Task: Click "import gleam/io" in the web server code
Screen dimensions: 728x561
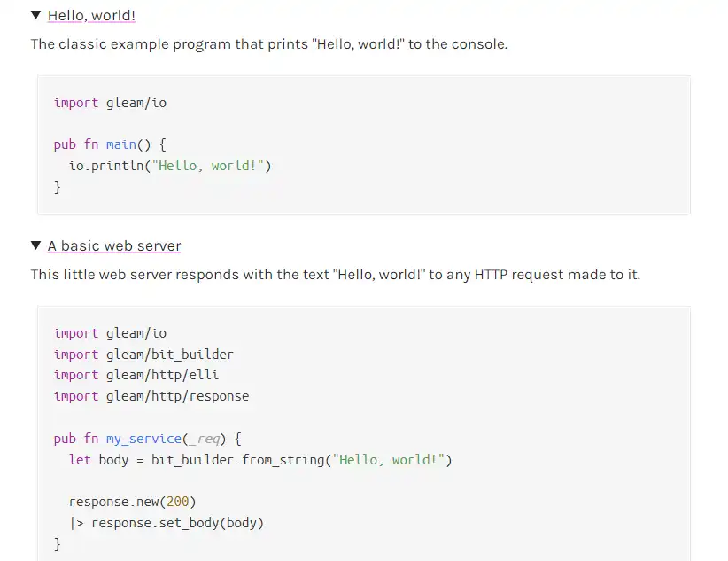Action: pyautogui.click(x=110, y=332)
